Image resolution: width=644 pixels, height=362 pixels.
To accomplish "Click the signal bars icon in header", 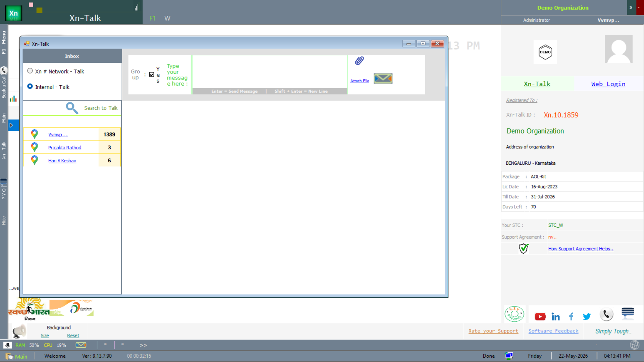I will pos(137,7).
